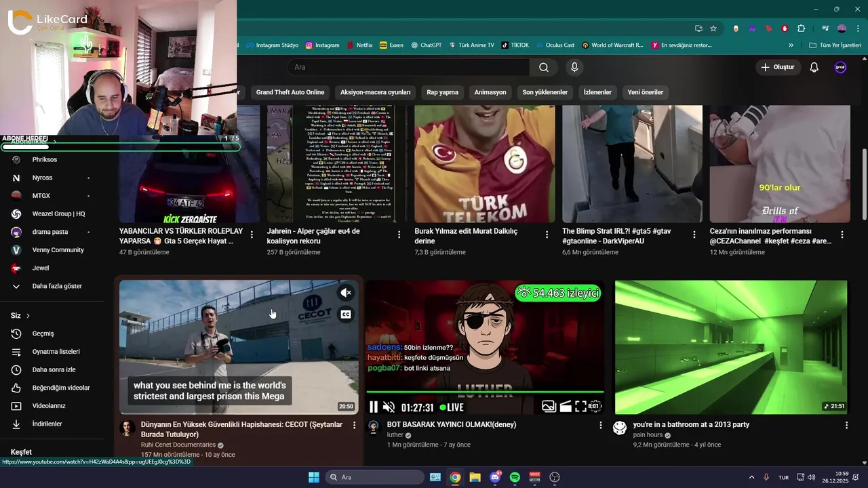This screenshot has width=868, height=488.
Task: Open the Chrome media controls icon
Action: pyautogui.click(x=825, y=28)
